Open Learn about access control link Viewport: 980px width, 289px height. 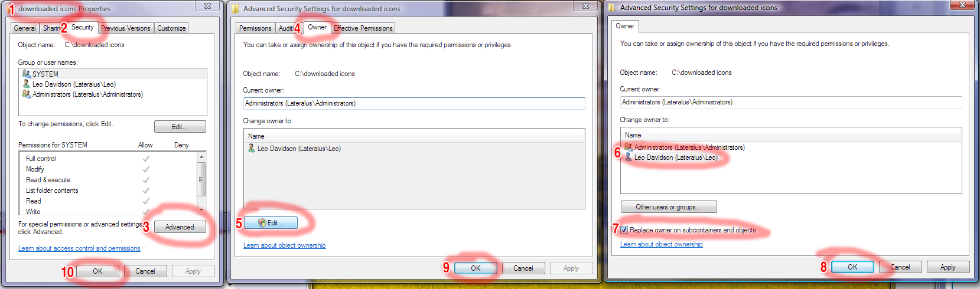(79, 248)
